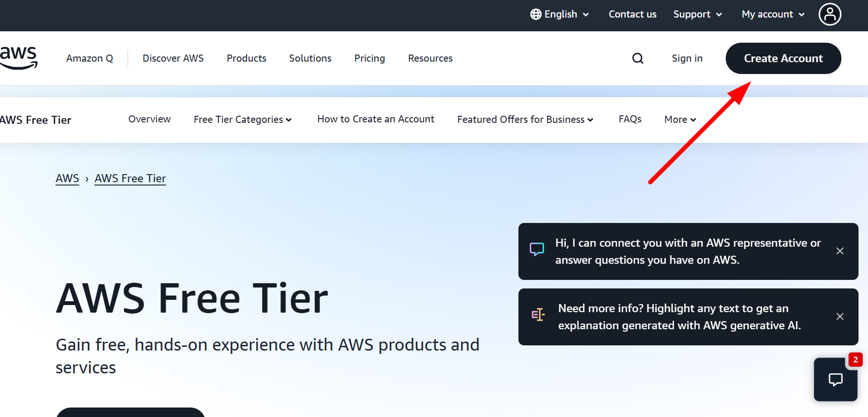Click the chat bubble icon in representative message

pyautogui.click(x=537, y=249)
